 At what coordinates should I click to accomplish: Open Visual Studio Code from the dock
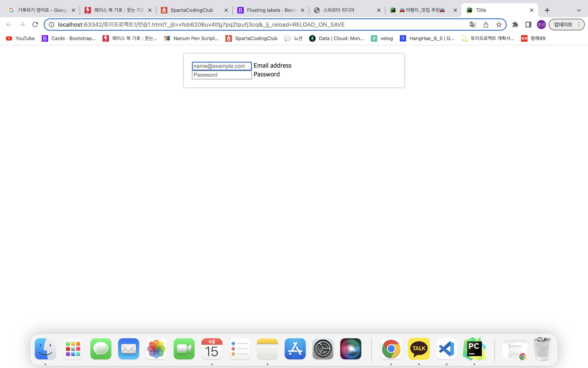pos(447,349)
